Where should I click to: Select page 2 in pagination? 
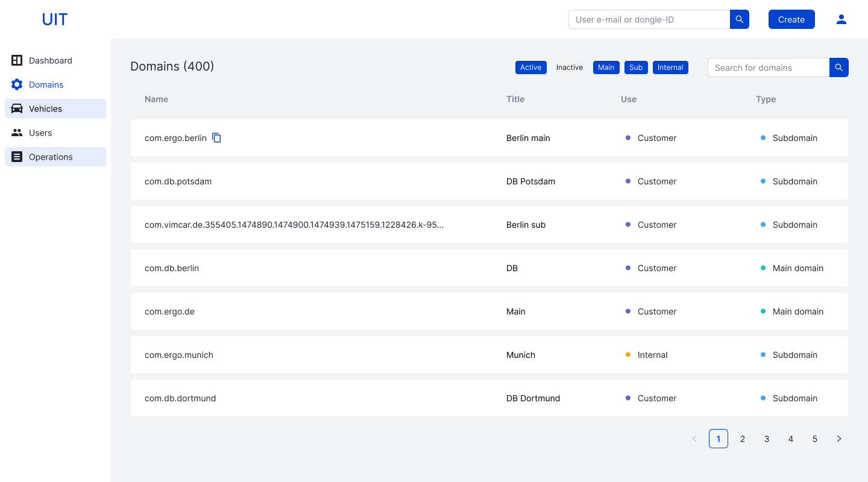(x=743, y=439)
